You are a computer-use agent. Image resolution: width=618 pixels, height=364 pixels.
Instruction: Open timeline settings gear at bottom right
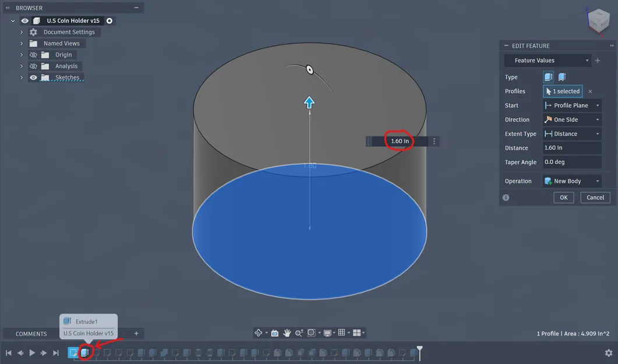609,352
